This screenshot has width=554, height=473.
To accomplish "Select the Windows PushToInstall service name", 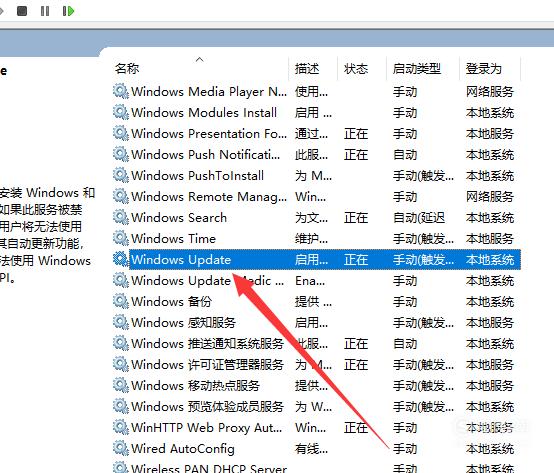I will [198, 176].
